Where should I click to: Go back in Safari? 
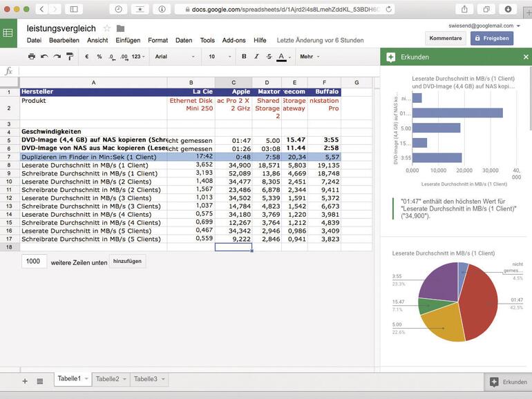[41, 9]
